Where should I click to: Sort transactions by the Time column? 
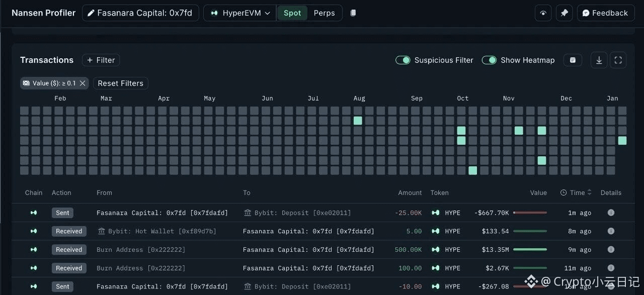576,192
